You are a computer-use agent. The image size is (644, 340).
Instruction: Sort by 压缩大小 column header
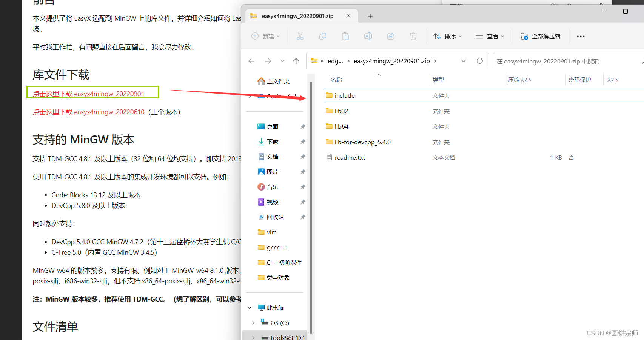coord(519,80)
